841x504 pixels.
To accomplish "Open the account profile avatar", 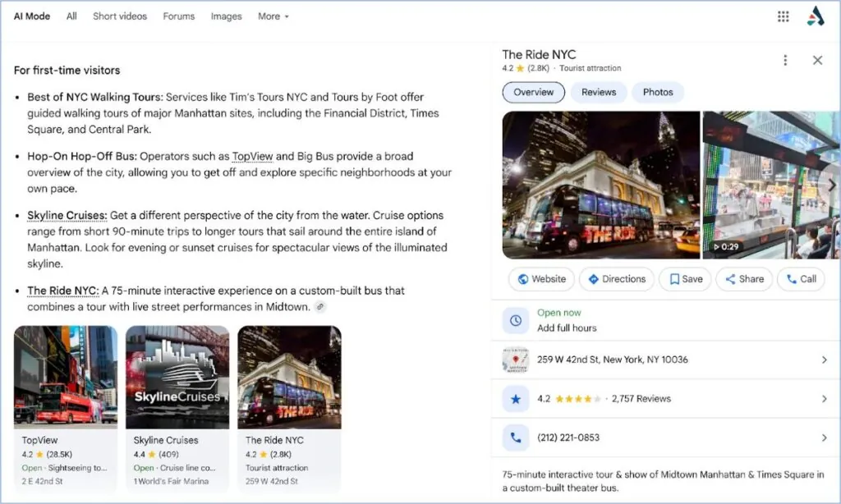I will tap(816, 16).
